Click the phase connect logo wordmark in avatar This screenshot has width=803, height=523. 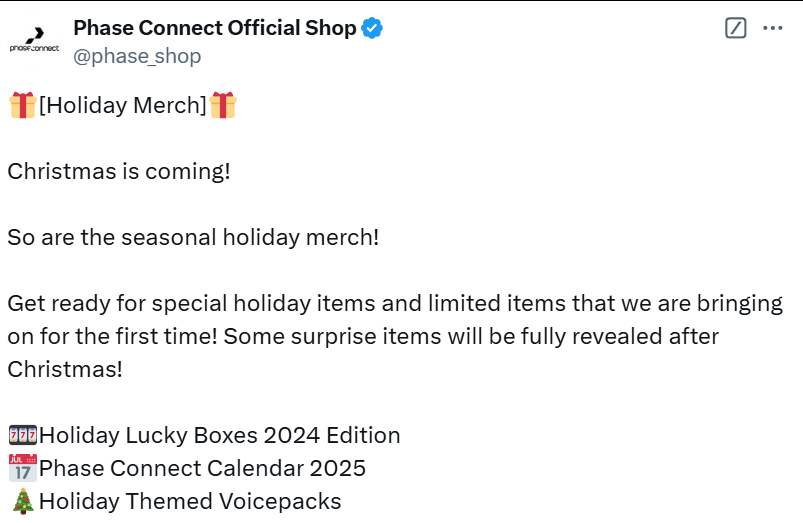(x=34, y=48)
